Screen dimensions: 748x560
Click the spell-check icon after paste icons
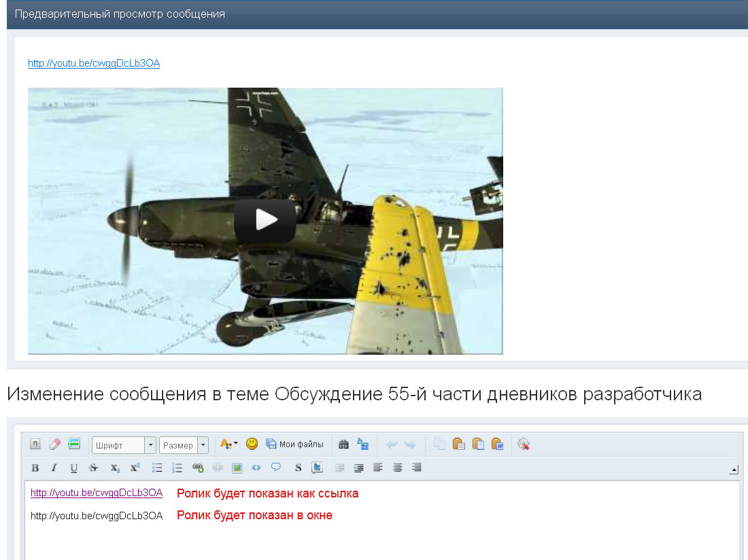pyautogui.click(x=524, y=444)
